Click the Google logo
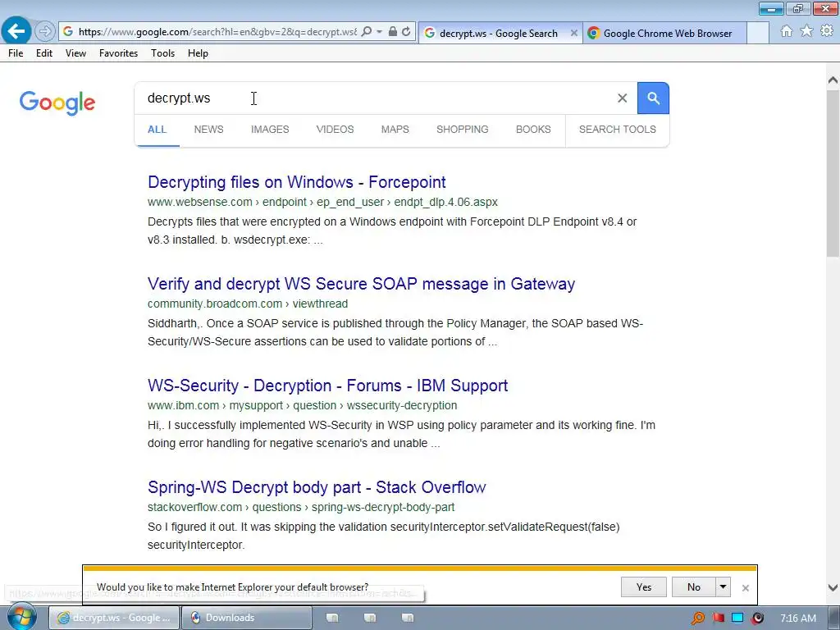This screenshot has height=630, width=840. [x=57, y=103]
